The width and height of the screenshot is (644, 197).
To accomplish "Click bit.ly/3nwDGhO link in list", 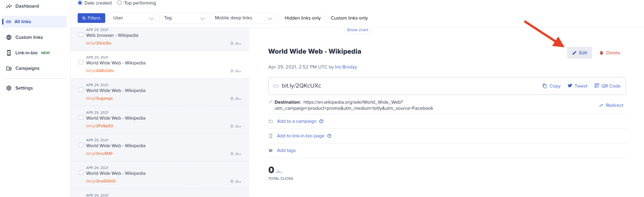I will point(101,181).
